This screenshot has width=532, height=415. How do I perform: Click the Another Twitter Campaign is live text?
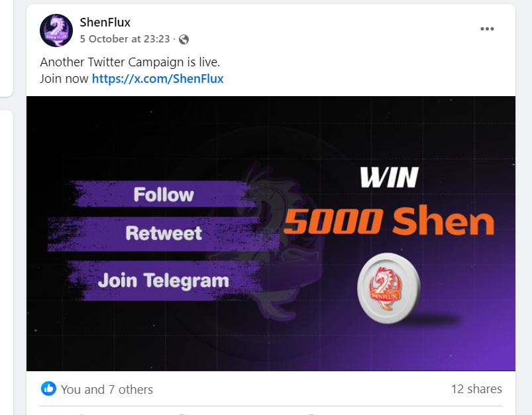coord(130,62)
